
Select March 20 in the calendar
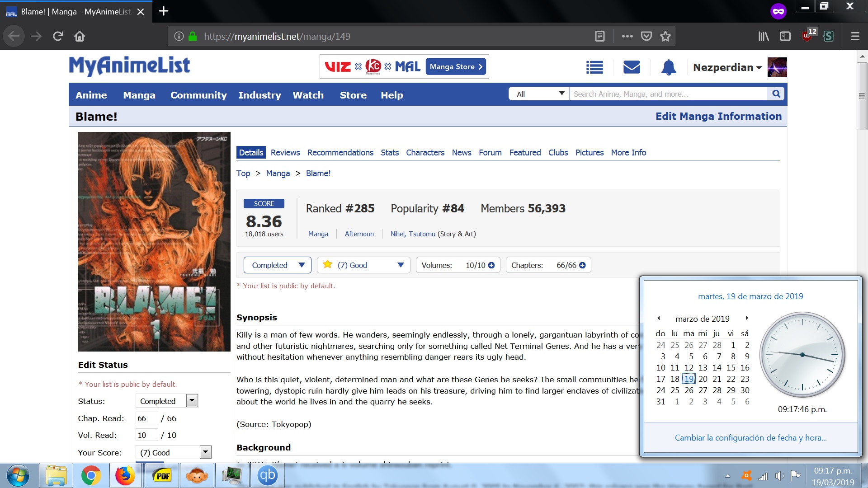[703, 379]
